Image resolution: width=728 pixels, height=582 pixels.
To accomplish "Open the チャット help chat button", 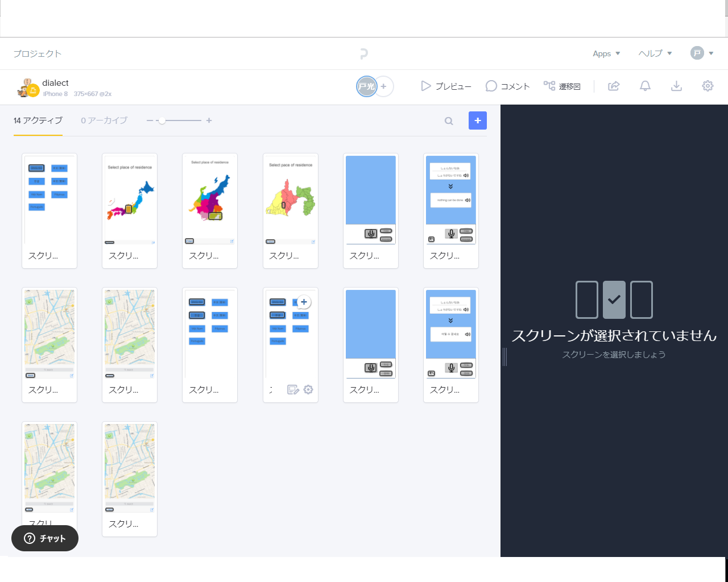I will tap(45, 538).
